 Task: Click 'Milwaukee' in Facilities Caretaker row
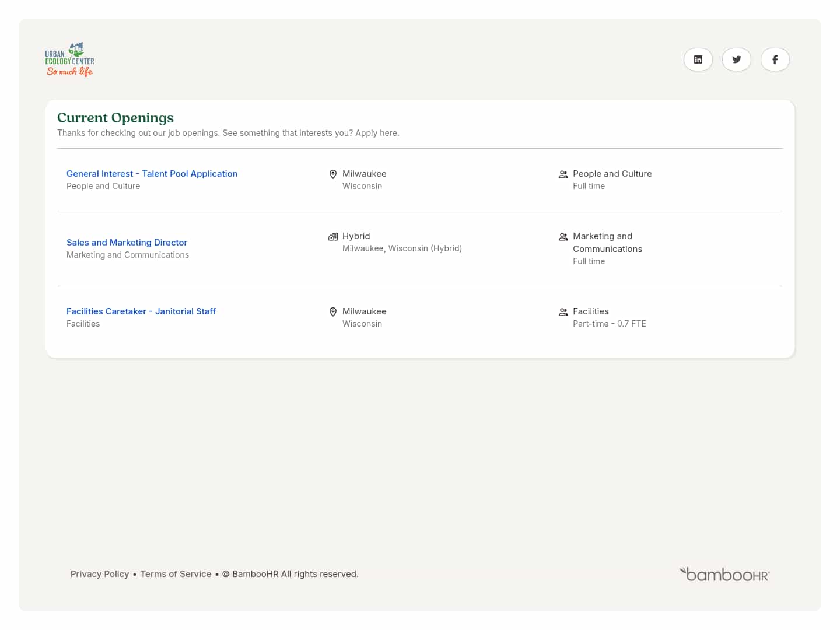click(x=365, y=311)
